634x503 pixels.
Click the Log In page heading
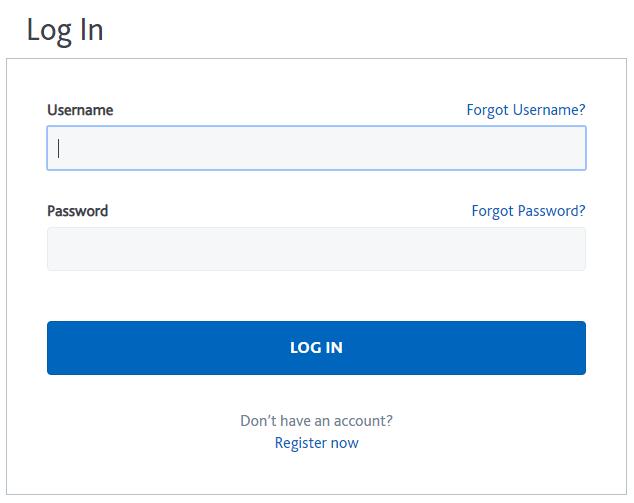click(65, 30)
